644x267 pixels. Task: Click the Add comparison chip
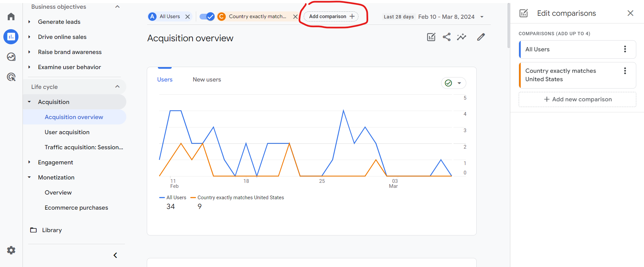tap(331, 16)
